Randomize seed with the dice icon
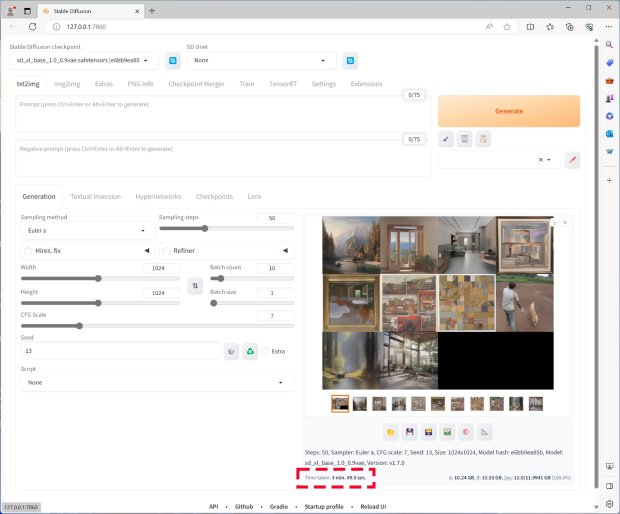620x514 pixels. click(231, 351)
